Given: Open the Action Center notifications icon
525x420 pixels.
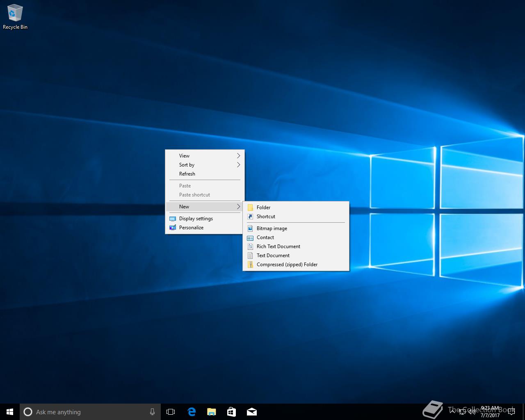Looking at the screenshot, I should [511, 412].
